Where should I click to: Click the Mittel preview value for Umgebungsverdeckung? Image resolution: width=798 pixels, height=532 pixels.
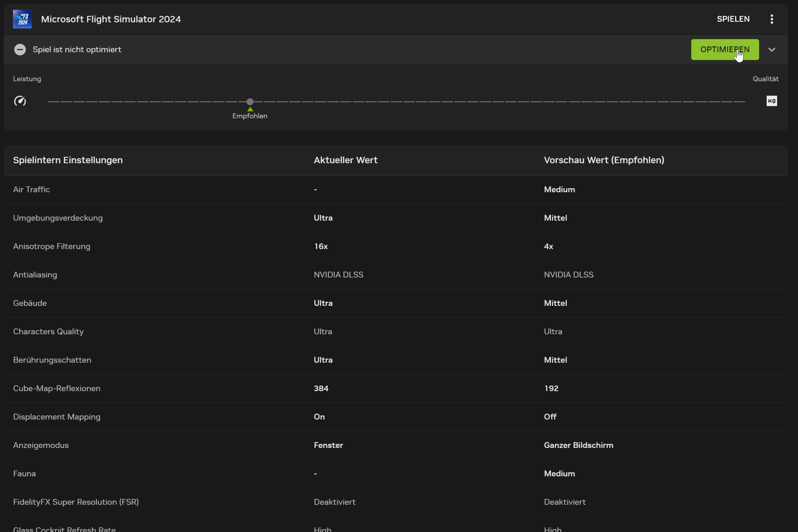[x=555, y=218]
